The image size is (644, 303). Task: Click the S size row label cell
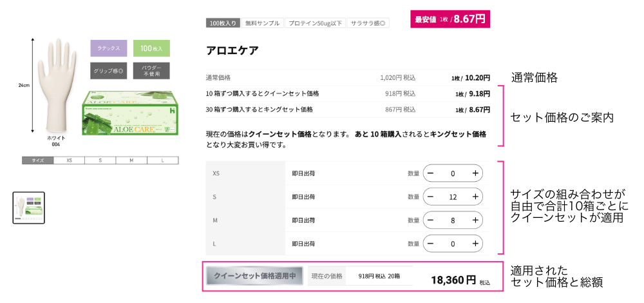tap(245, 197)
